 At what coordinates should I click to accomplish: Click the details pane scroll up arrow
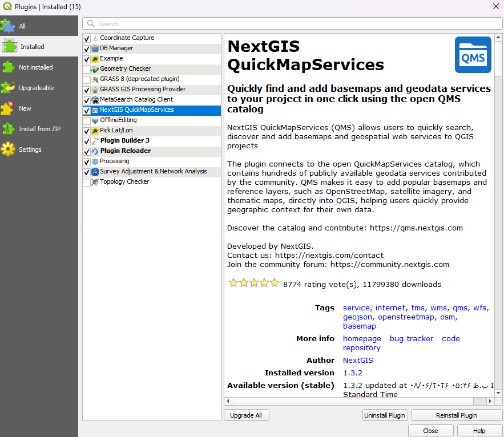click(498, 37)
